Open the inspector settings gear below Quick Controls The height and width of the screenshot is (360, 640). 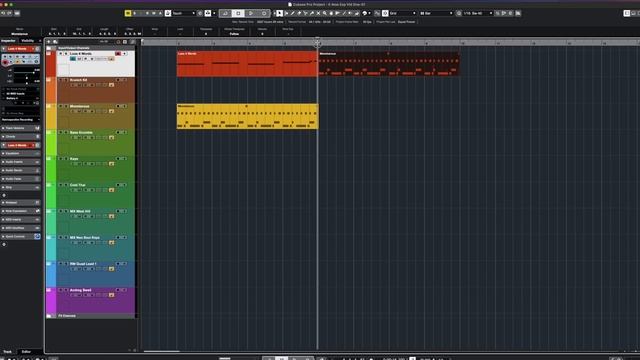pyautogui.click(x=4, y=244)
